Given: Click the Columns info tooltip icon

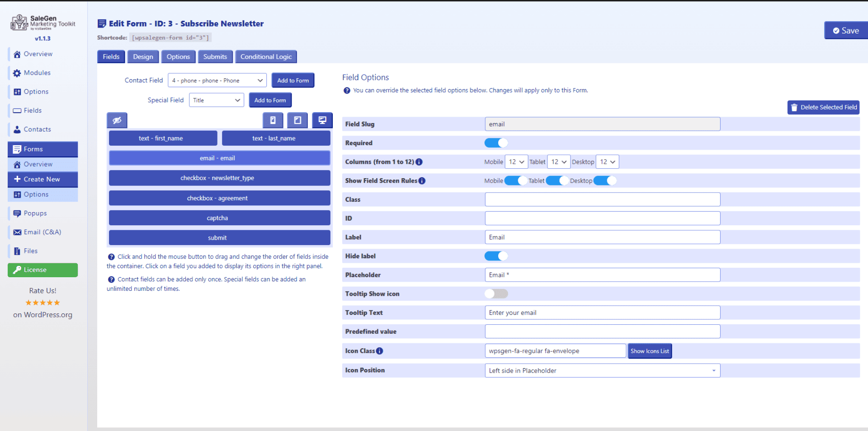Looking at the screenshot, I should click(x=420, y=161).
